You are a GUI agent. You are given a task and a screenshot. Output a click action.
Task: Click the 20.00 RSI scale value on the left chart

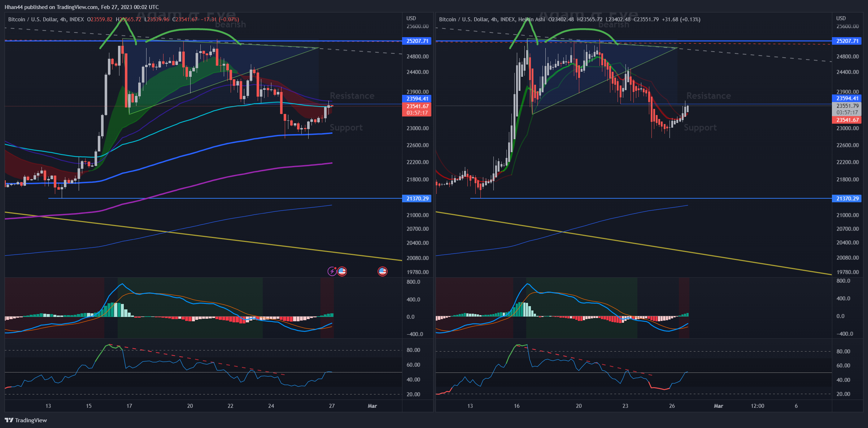(413, 394)
